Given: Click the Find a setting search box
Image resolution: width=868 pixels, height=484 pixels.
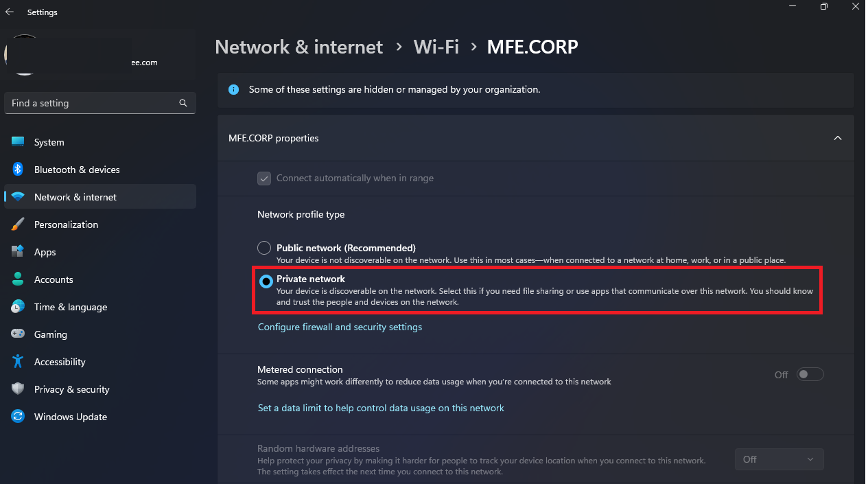Looking at the screenshot, I should pyautogui.click(x=100, y=103).
